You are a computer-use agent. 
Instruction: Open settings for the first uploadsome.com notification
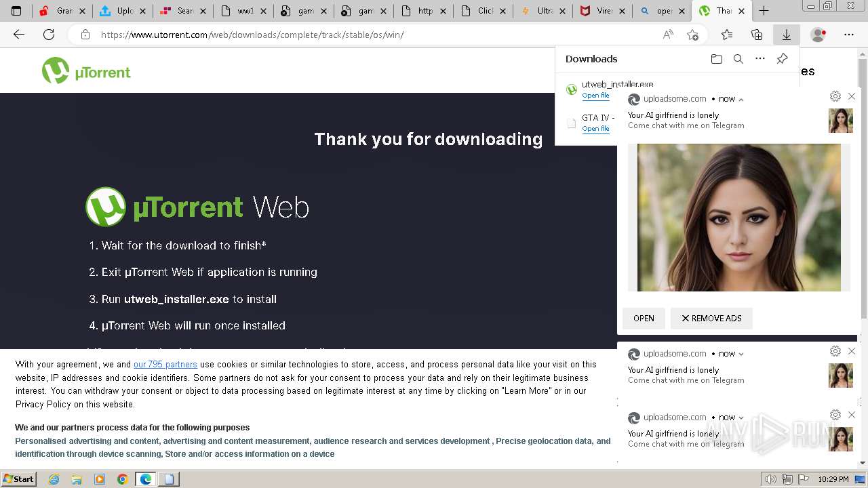tap(835, 96)
